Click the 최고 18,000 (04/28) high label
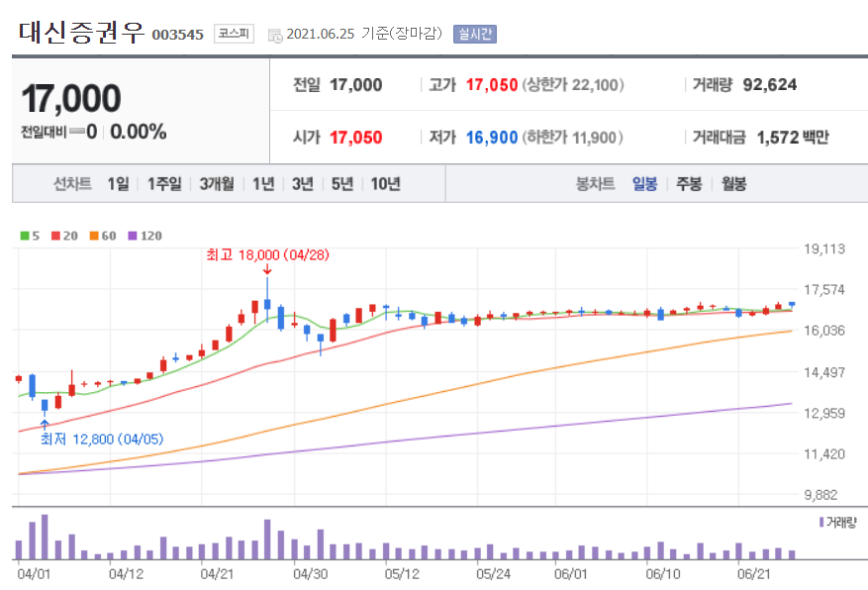 268,254
